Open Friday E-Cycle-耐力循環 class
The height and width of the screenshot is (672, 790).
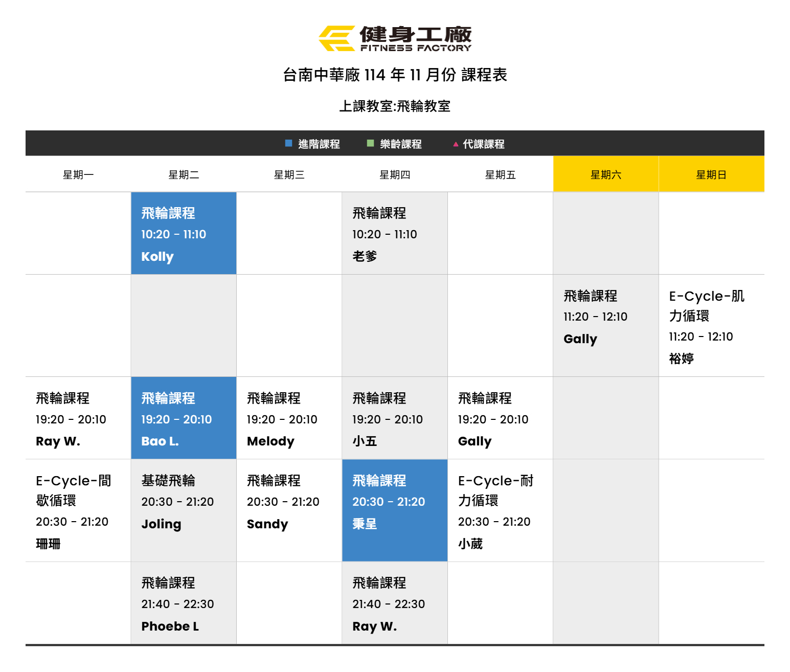pos(500,511)
